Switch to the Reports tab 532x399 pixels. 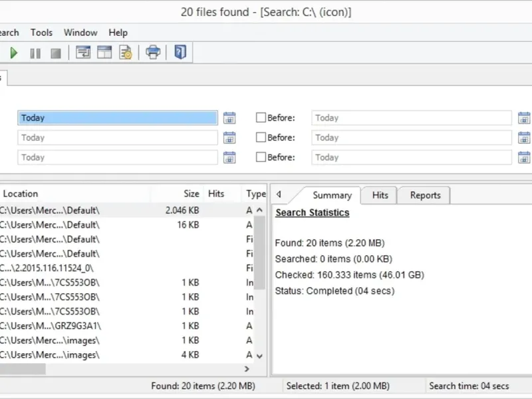(x=425, y=196)
